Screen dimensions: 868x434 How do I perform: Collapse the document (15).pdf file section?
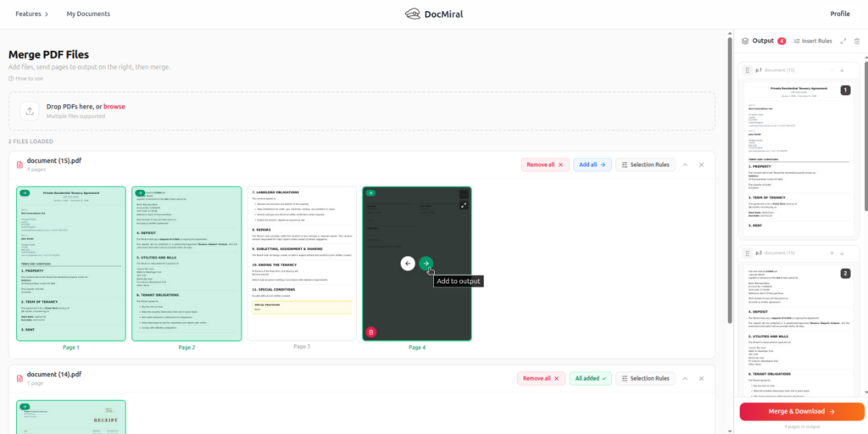[x=685, y=165]
